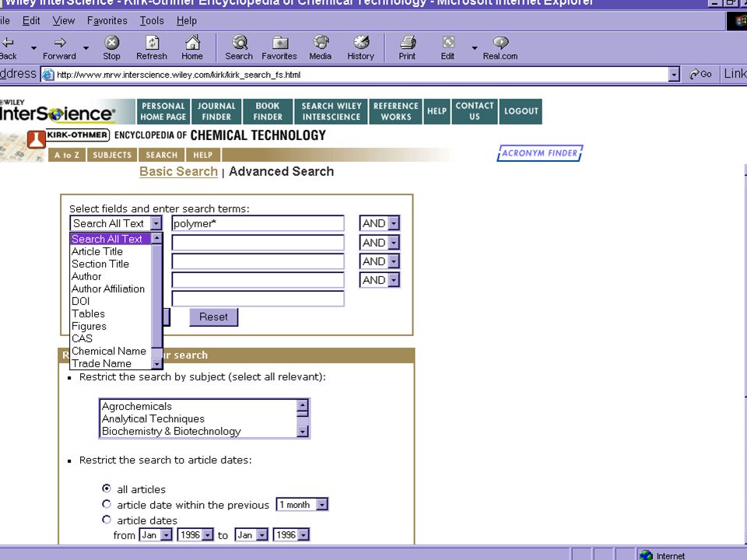
Task: Open the browser Help menu
Action: point(187,21)
